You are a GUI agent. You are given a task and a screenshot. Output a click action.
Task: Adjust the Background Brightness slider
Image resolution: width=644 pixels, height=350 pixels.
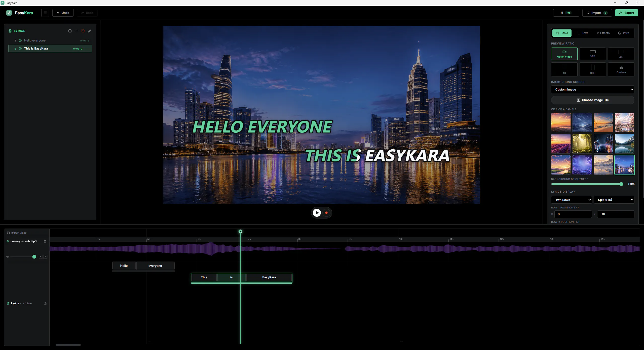[587, 184]
